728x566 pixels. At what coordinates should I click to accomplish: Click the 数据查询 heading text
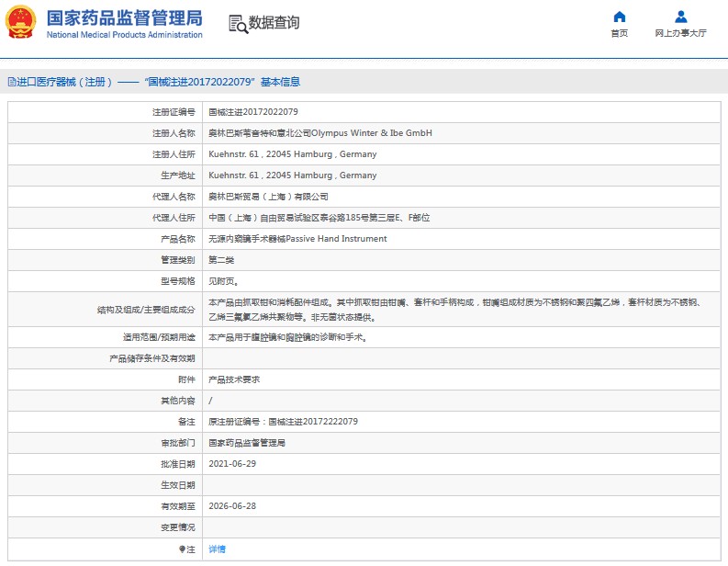point(274,22)
